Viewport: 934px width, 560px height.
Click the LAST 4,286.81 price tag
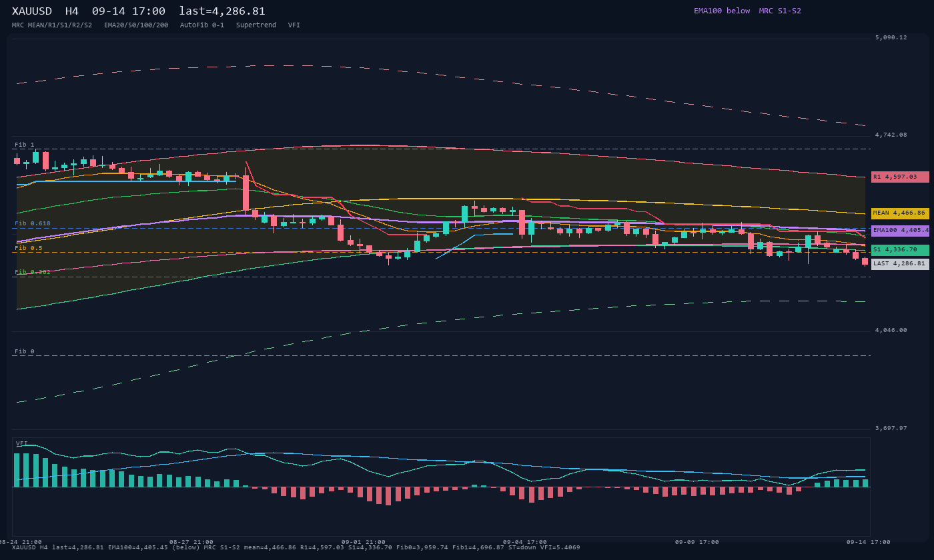900,264
